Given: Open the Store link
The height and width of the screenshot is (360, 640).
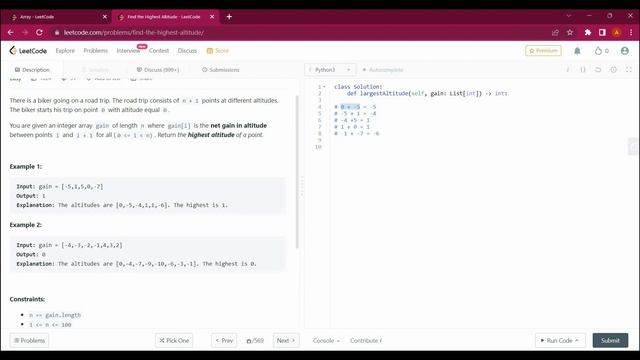Looking at the screenshot, I should click(x=218, y=51).
